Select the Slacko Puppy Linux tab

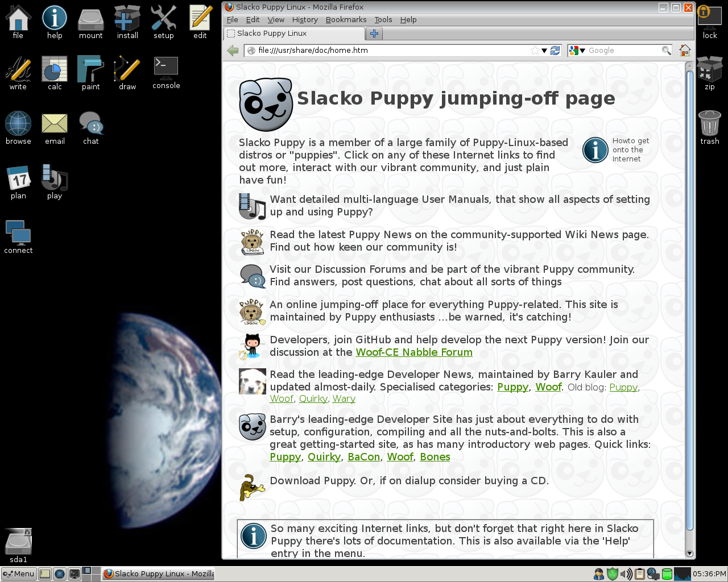click(x=294, y=34)
